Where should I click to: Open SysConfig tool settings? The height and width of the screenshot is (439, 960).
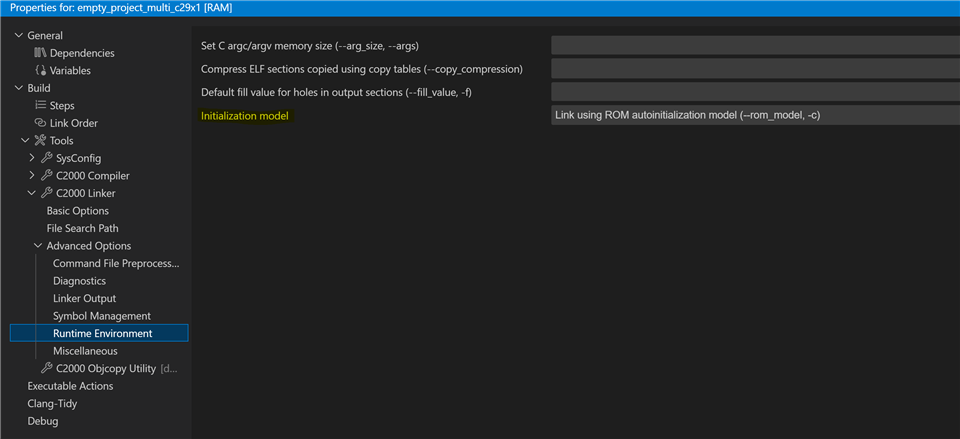tap(79, 158)
